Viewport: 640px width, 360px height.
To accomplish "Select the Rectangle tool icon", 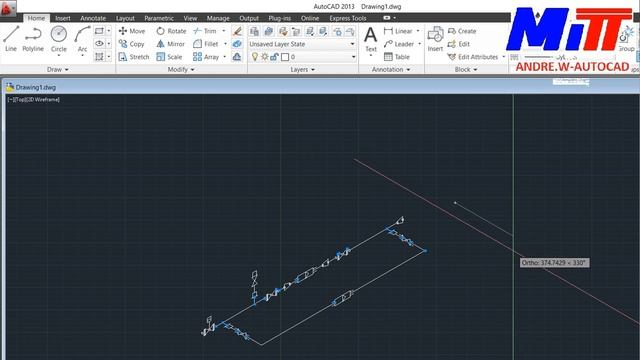I will (99, 31).
